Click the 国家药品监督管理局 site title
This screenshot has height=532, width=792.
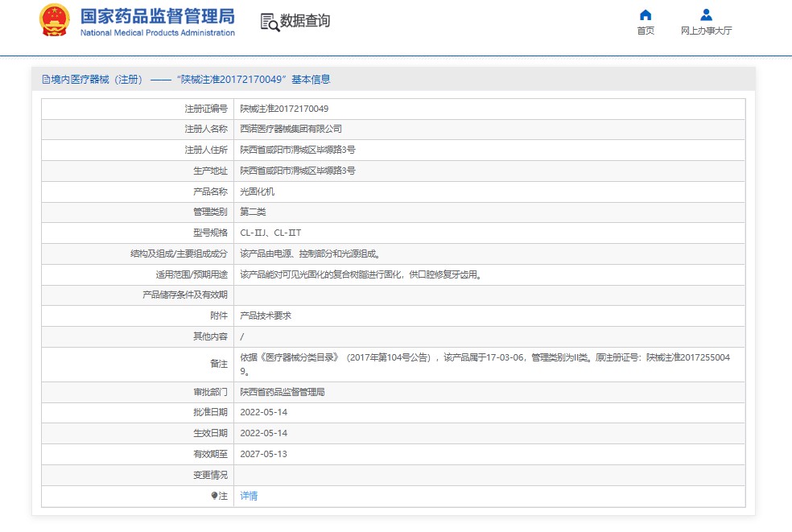click(158, 15)
